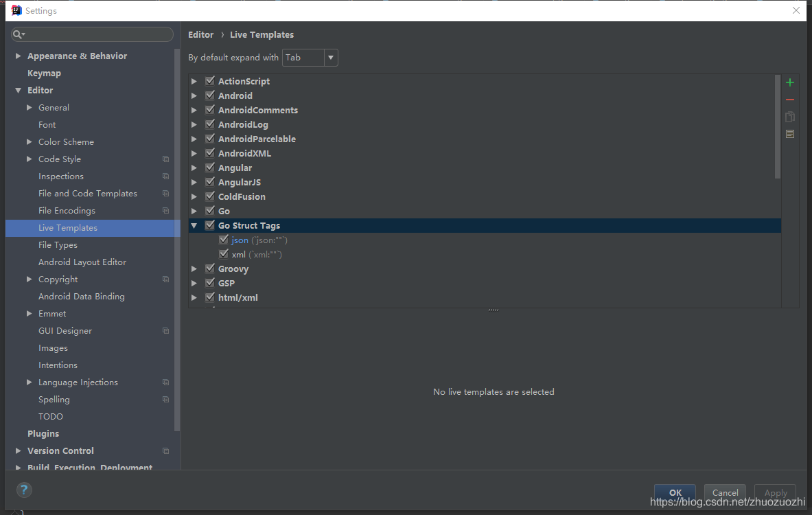This screenshot has height=515, width=812.
Task: Confirm settings with OK button
Action: pos(675,492)
